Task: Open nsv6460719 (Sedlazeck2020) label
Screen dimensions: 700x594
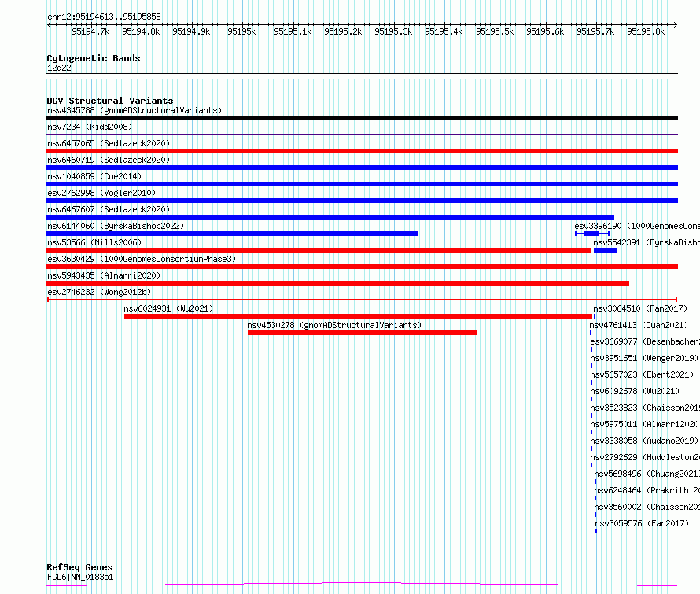Action: point(109,160)
